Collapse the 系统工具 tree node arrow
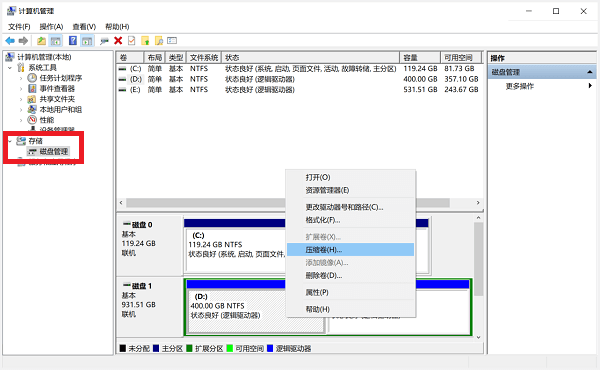600x370 pixels. click(x=10, y=68)
